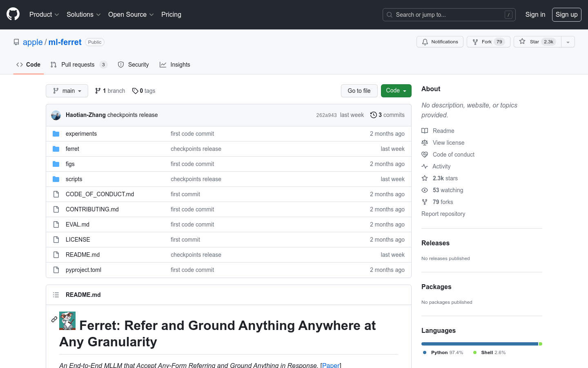Screen dimensions: 588x368
Task: Open the green Code dropdown
Action: [x=396, y=91]
